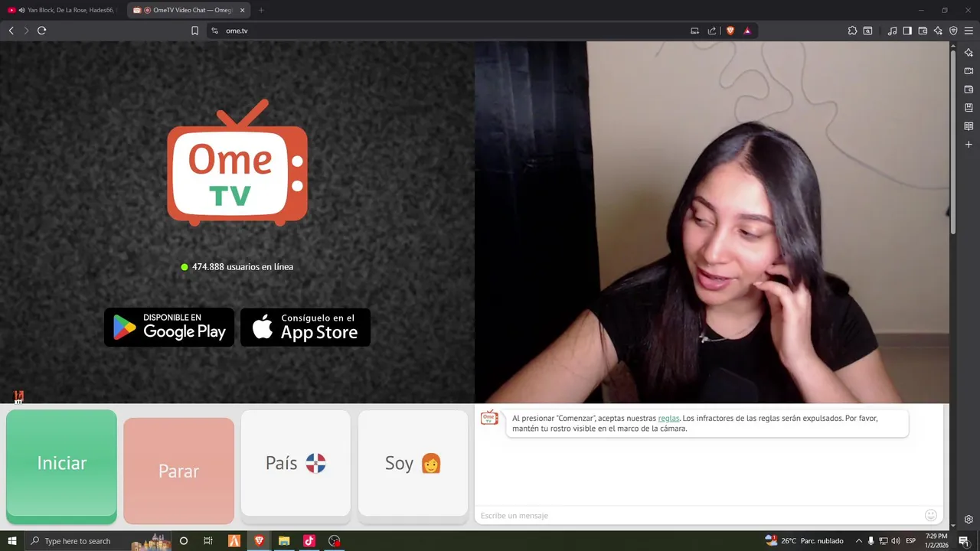The image size is (980, 551).
Task: Open the Windows Start menu
Action: [12, 541]
